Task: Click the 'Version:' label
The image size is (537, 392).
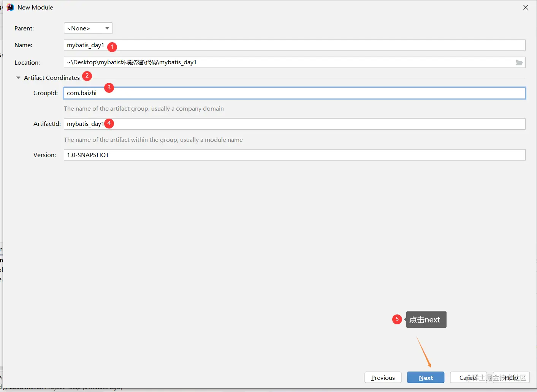Action: (x=44, y=155)
